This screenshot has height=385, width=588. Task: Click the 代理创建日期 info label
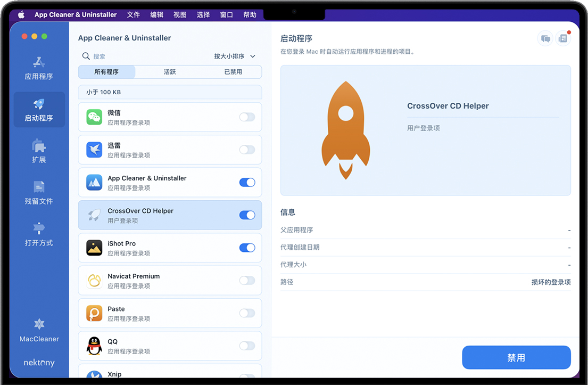[x=300, y=247]
